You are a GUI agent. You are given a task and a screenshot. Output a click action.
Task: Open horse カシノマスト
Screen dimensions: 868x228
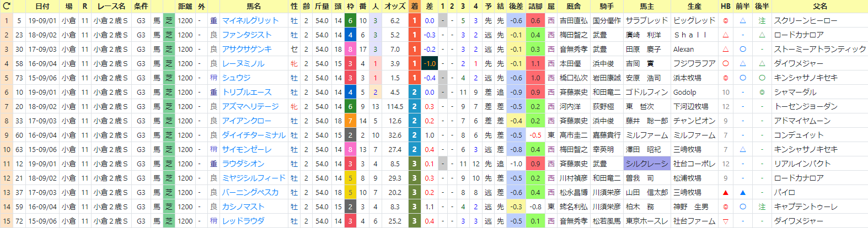pyautogui.click(x=243, y=207)
